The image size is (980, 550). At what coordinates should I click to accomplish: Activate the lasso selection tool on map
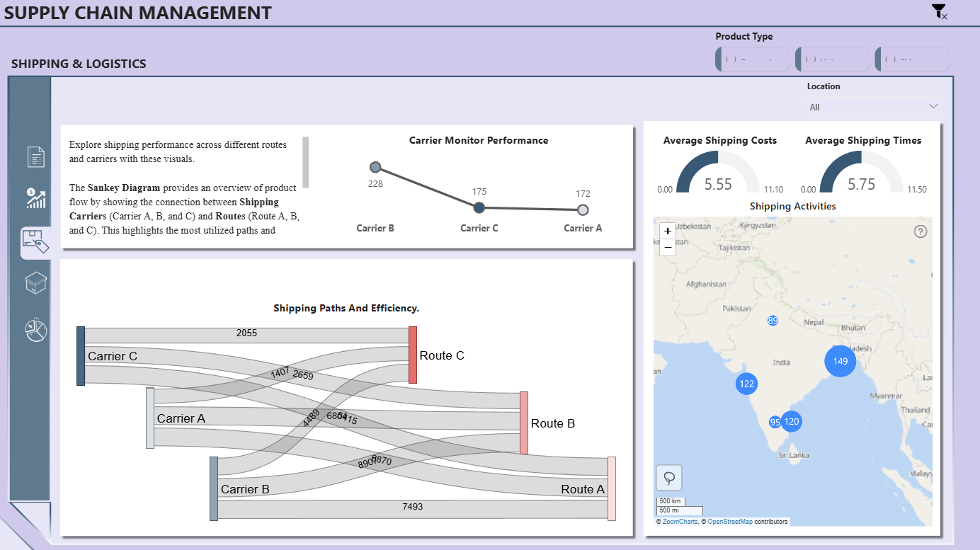pyautogui.click(x=669, y=478)
